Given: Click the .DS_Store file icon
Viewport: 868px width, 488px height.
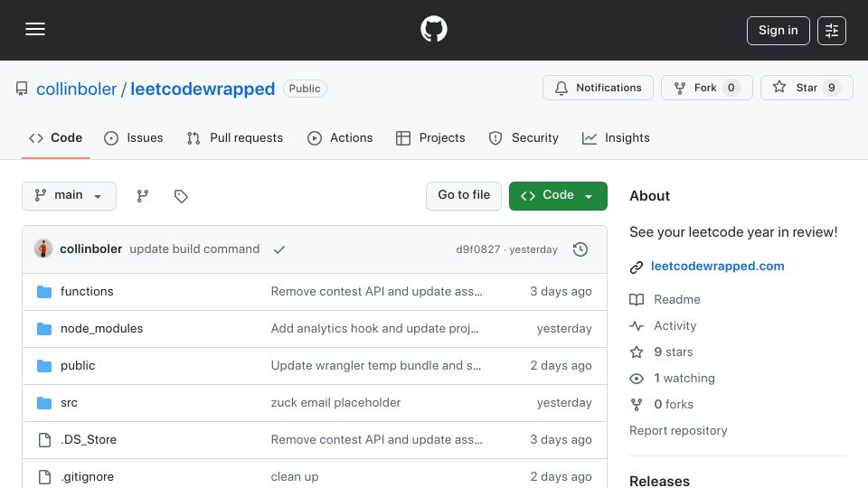Looking at the screenshot, I should point(44,440).
